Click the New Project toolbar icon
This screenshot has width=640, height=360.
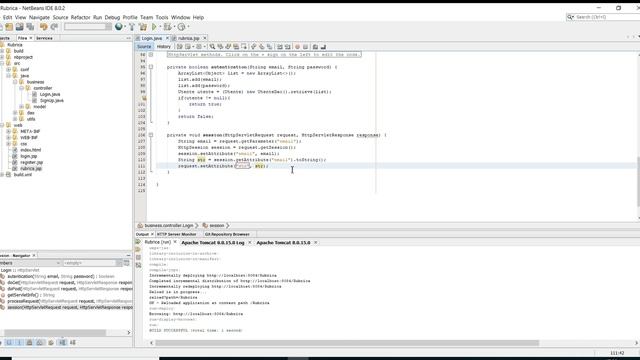9,27
